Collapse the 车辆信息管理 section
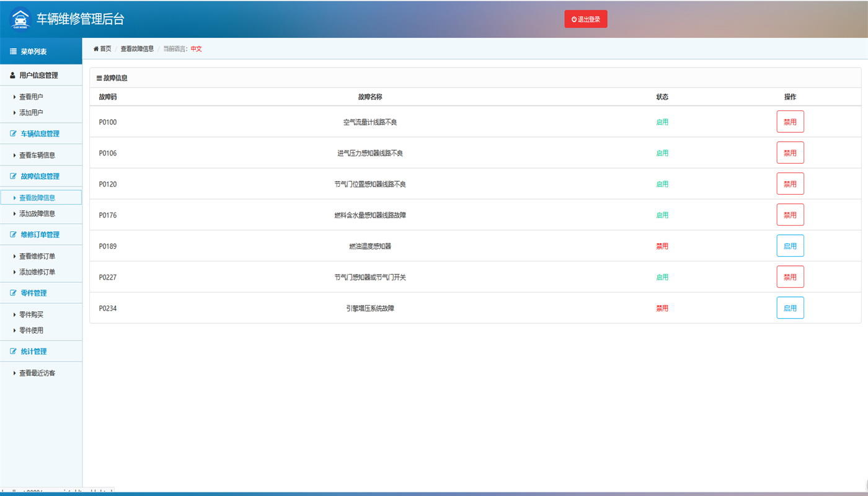 coord(41,134)
